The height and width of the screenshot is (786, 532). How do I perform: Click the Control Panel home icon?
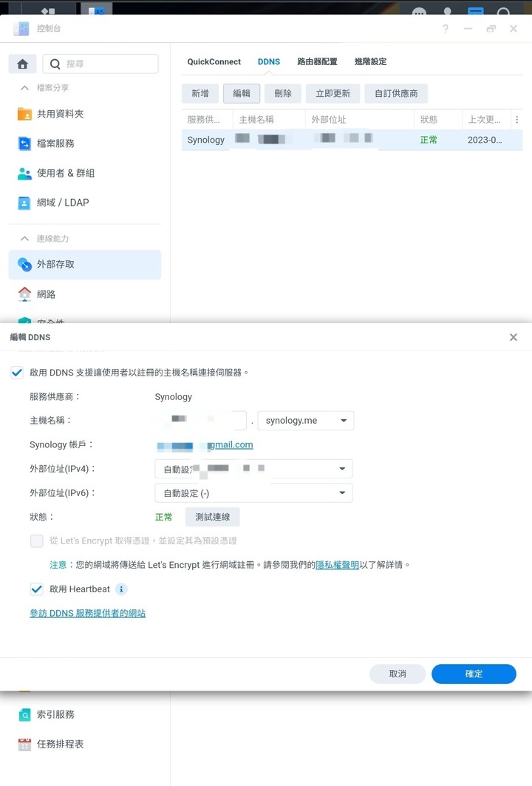pos(23,64)
